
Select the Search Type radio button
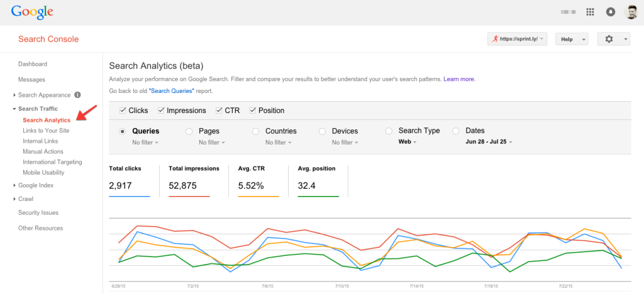389,131
